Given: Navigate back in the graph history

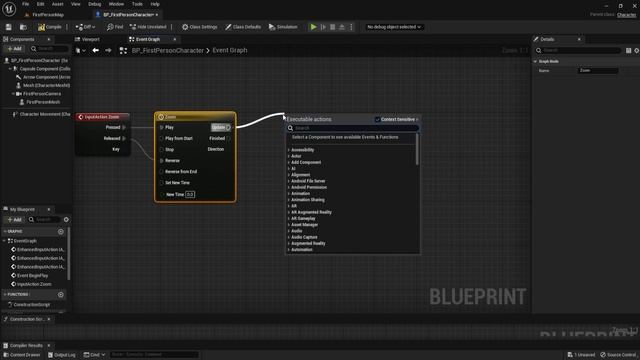Looking at the screenshot, I should click(x=96, y=50).
